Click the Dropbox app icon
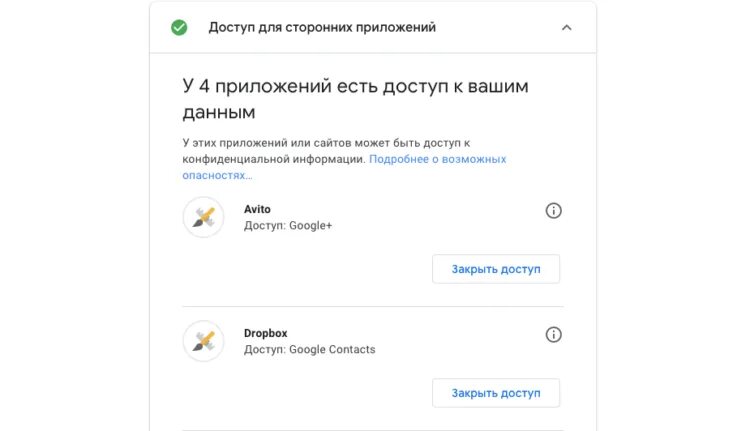The image size is (750, 431). tap(203, 341)
